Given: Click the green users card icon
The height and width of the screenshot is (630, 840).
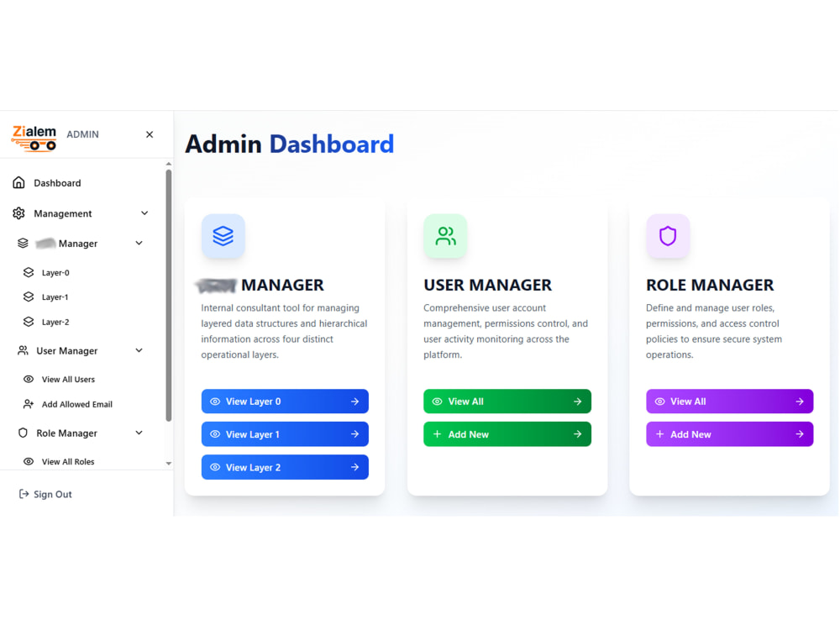Looking at the screenshot, I should 445,236.
